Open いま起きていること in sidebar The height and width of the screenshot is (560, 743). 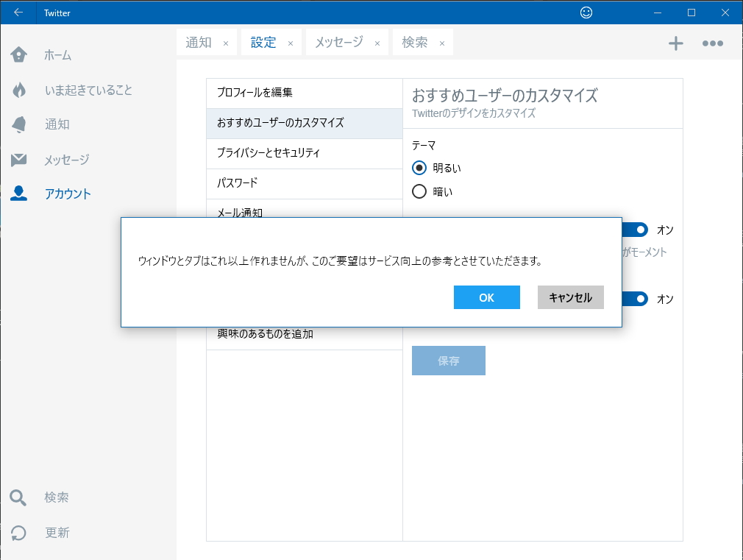coord(88,90)
